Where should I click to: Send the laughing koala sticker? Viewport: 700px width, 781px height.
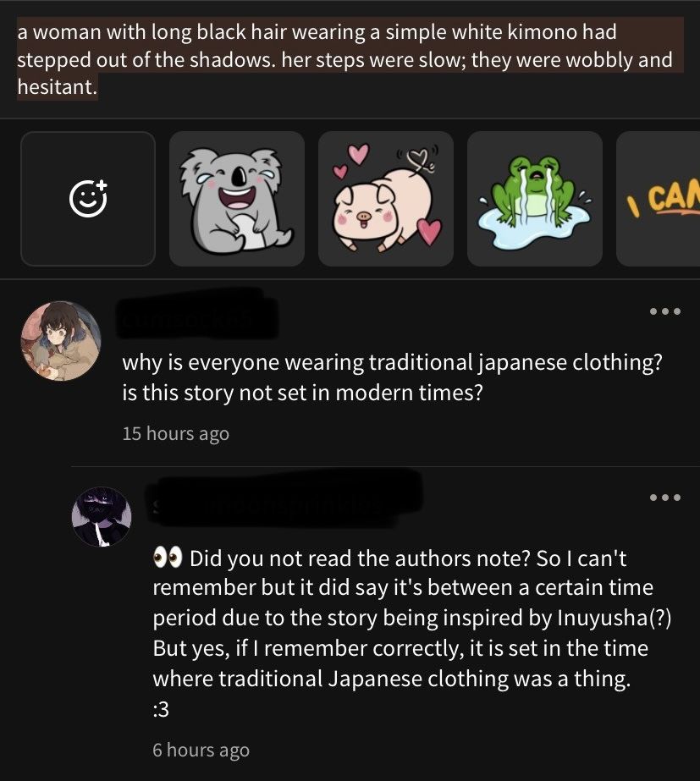pyautogui.click(x=237, y=199)
